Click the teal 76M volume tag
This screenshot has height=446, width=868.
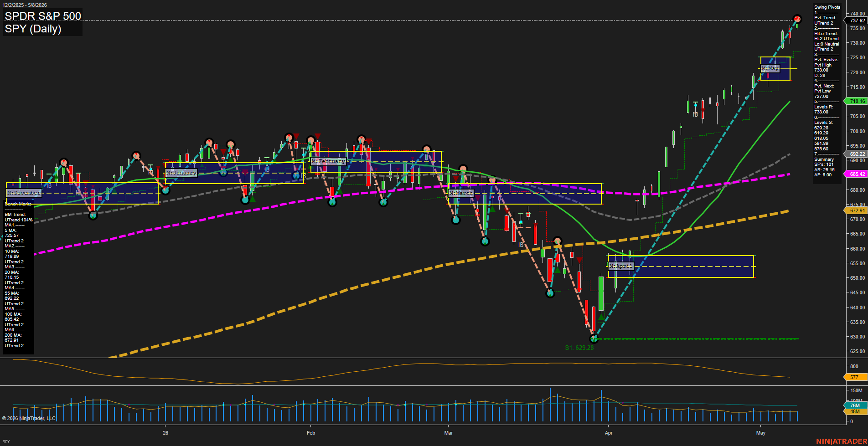pos(855,405)
